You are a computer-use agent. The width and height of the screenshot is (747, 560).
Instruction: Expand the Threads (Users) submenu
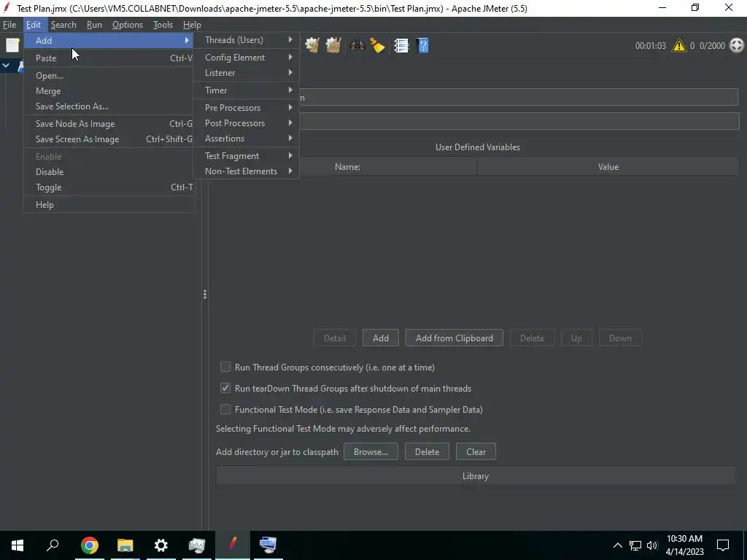click(246, 40)
